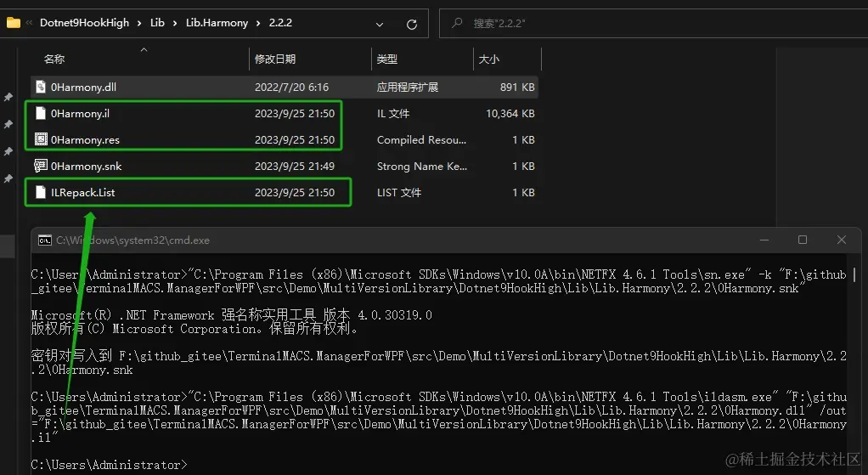Expand the breadcrumb arrow after Dotnet9HookHigh
This screenshot has width=868, height=475.
click(139, 23)
